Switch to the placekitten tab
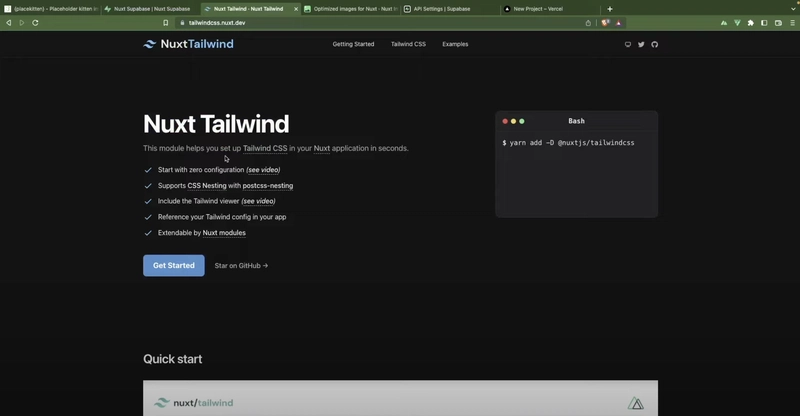 click(50, 9)
